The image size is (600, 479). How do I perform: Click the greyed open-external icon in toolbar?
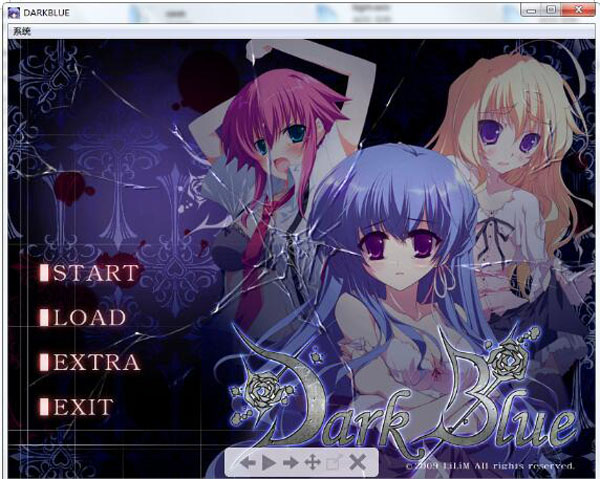point(333,463)
